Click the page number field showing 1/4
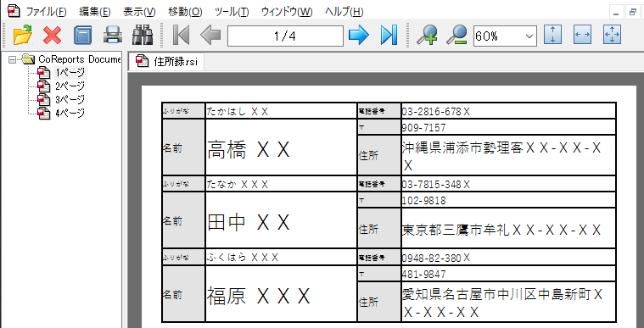Screen dimensions: 644x328 pos(285,36)
